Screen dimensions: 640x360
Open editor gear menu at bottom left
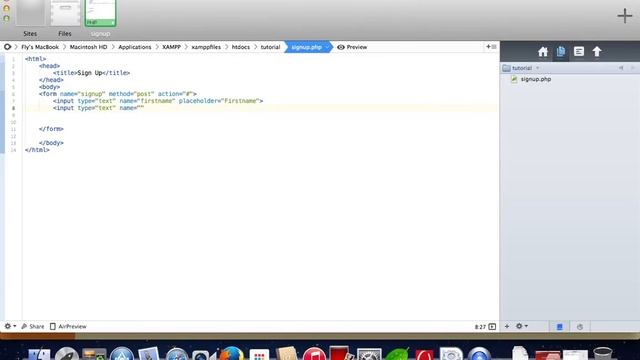click(10, 326)
